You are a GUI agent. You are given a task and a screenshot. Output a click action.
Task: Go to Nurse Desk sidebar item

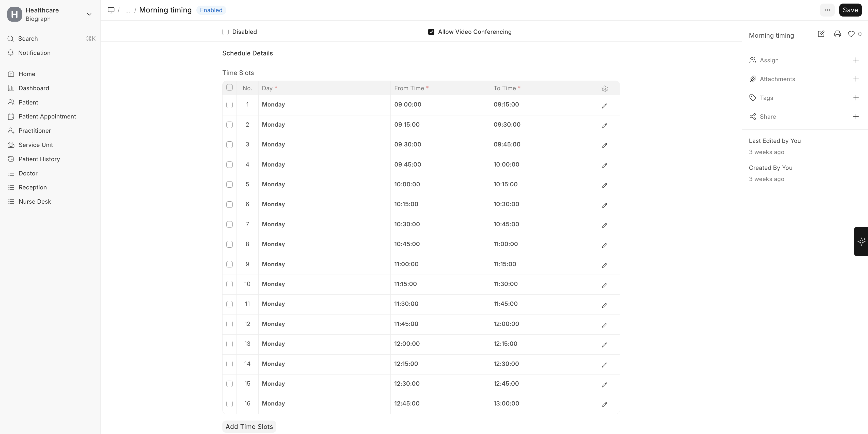pyautogui.click(x=35, y=201)
